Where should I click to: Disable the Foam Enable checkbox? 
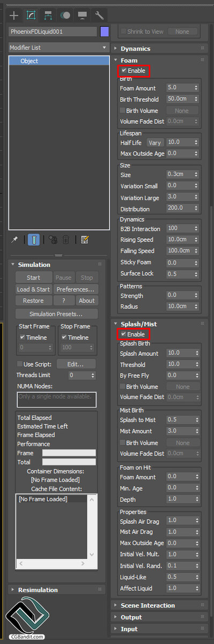124,70
